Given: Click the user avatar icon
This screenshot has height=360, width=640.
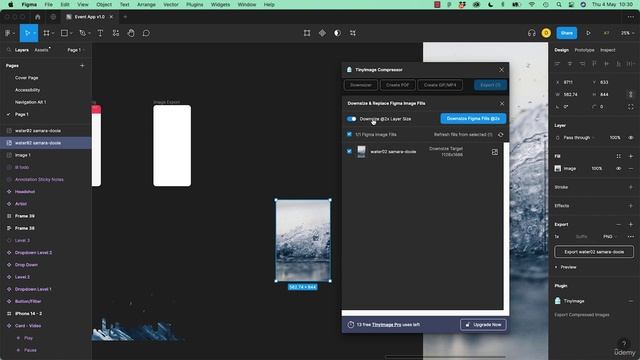Looking at the screenshot, I should (546, 33).
